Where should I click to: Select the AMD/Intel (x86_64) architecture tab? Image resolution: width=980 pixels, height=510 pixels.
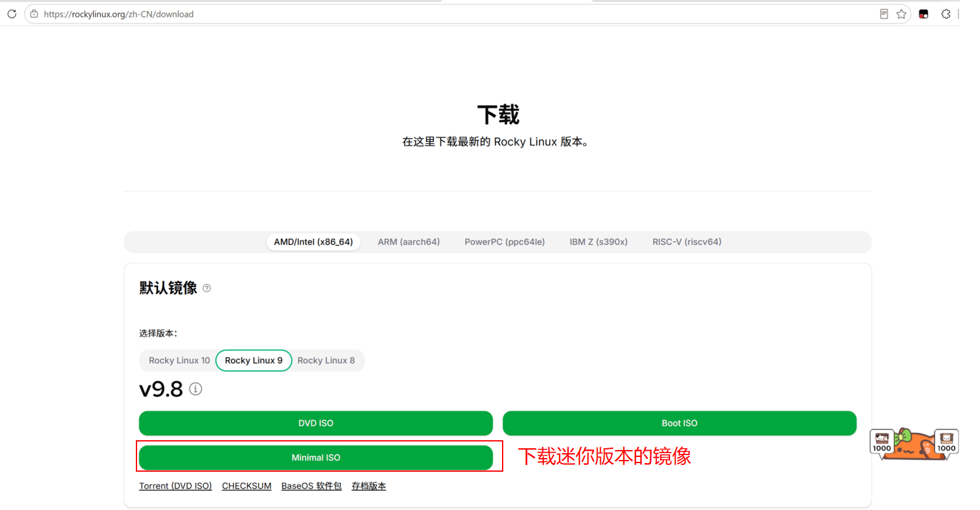(x=314, y=241)
